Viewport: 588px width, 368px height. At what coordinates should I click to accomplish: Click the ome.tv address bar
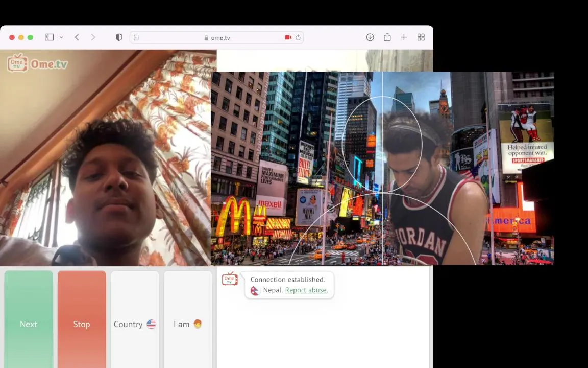217,37
